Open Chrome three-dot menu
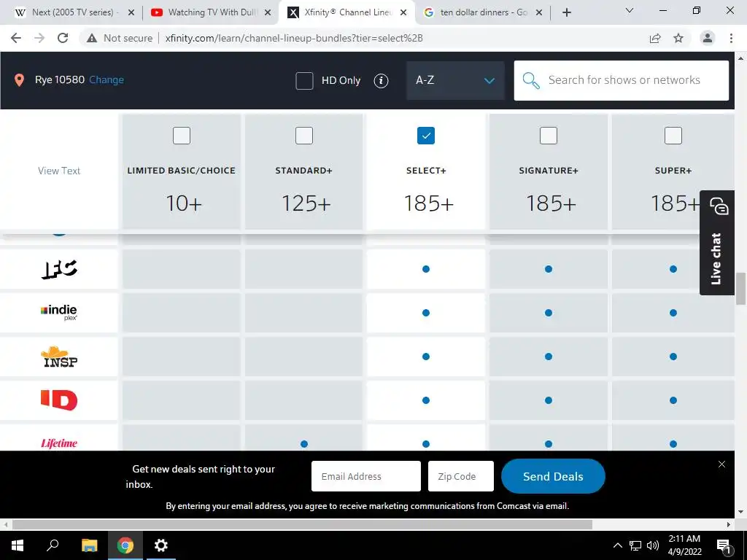The width and height of the screenshot is (747, 560). (x=731, y=38)
